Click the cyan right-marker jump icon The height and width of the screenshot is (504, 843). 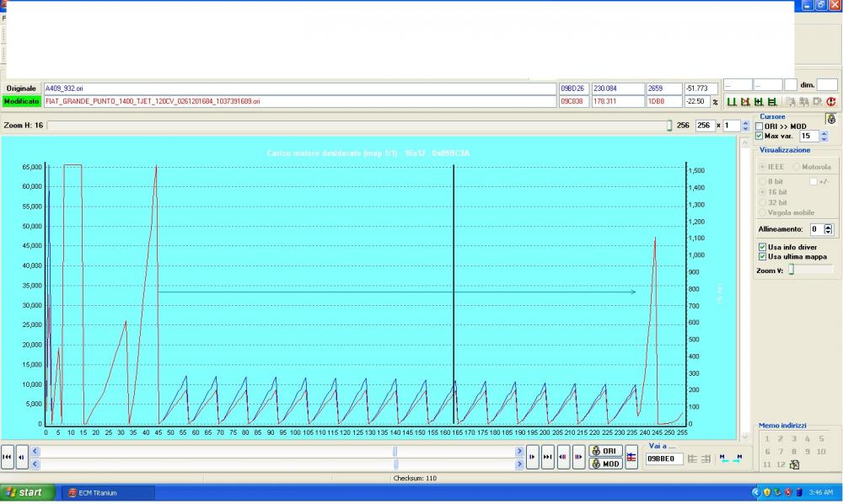click(x=738, y=458)
